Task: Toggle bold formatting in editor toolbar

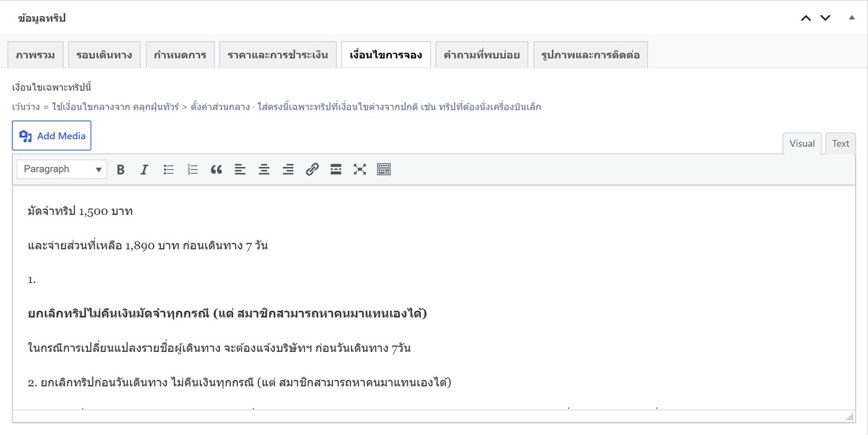Action: point(121,169)
